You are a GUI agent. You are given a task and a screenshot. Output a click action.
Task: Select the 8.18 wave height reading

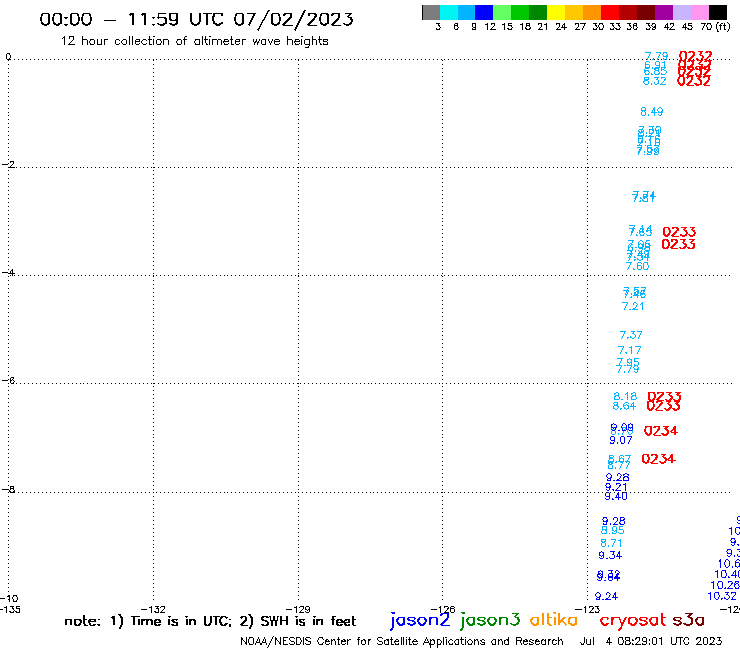click(x=625, y=397)
